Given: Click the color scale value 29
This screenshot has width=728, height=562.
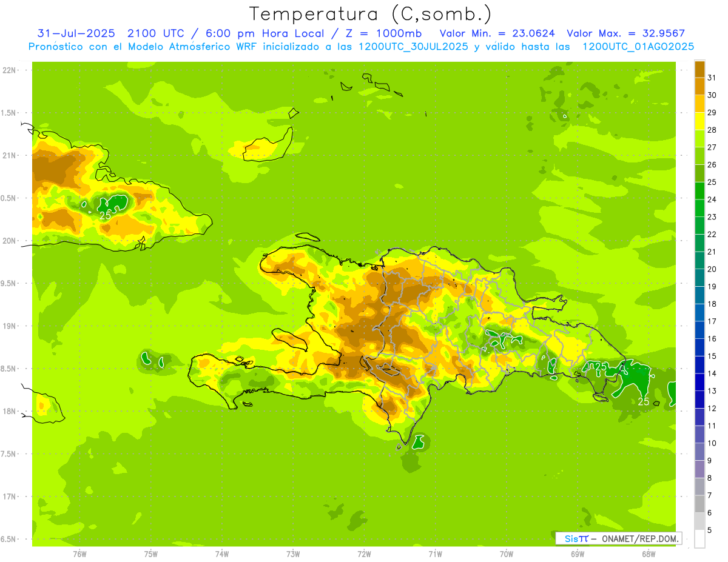Looking at the screenshot, I should tap(712, 112).
